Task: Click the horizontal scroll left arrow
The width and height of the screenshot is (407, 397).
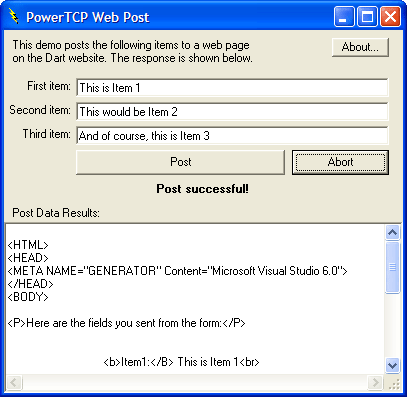Action: 14,382
